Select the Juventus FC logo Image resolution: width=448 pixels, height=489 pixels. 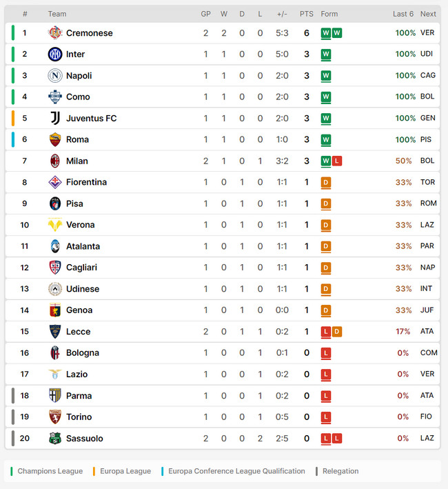click(x=55, y=118)
